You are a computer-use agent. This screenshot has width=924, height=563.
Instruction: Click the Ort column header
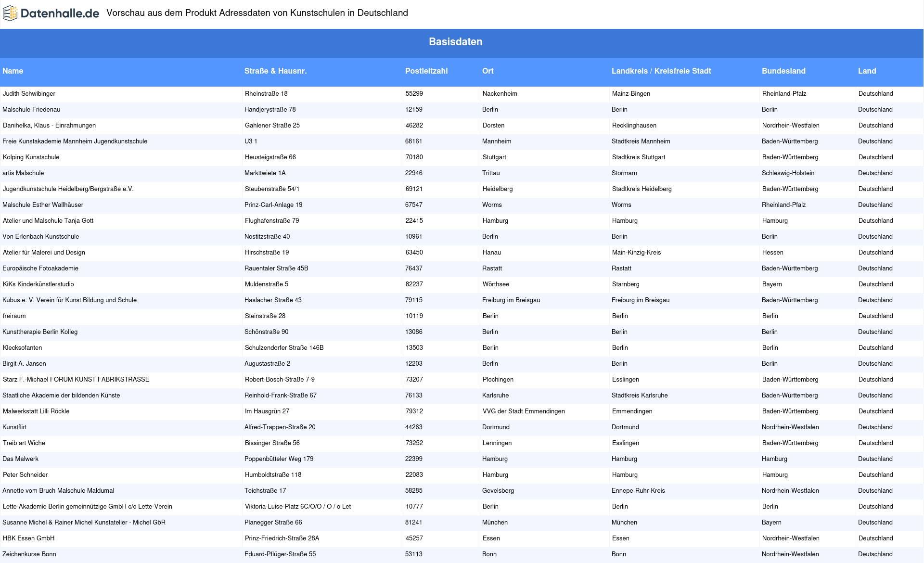point(488,71)
